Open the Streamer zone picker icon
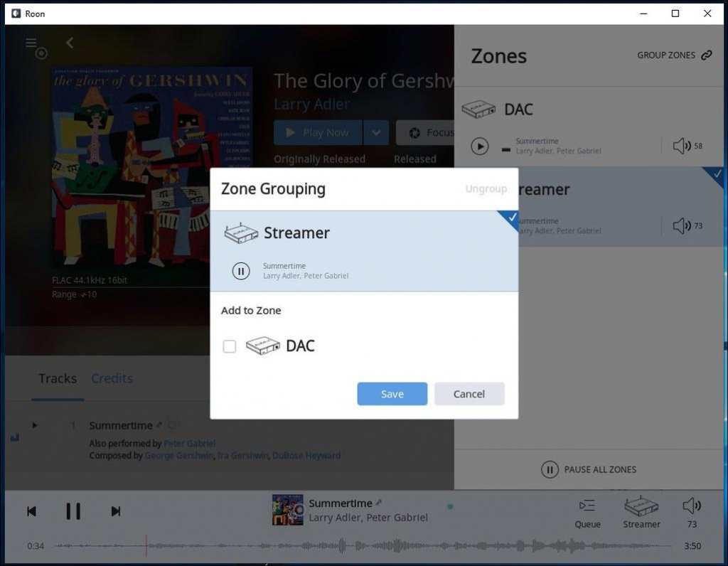Viewport: 728px width, 566px height. coord(641,506)
